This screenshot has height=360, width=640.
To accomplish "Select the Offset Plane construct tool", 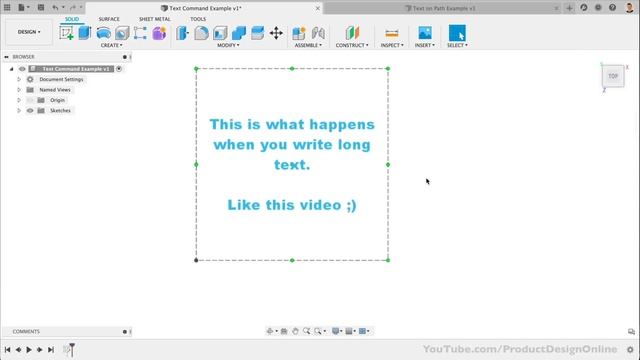I will pos(352,33).
